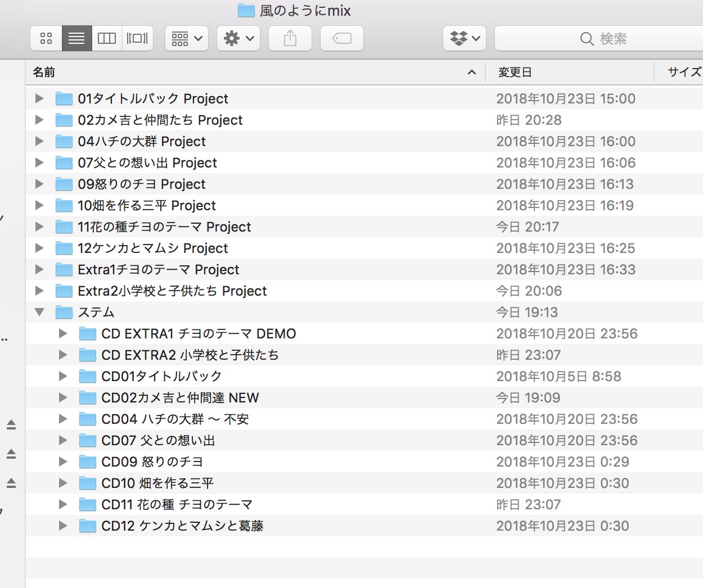The height and width of the screenshot is (588, 703).
Task: Select the CD02カメ吉と仲間達 NEW folder
Action: point(180,397)
